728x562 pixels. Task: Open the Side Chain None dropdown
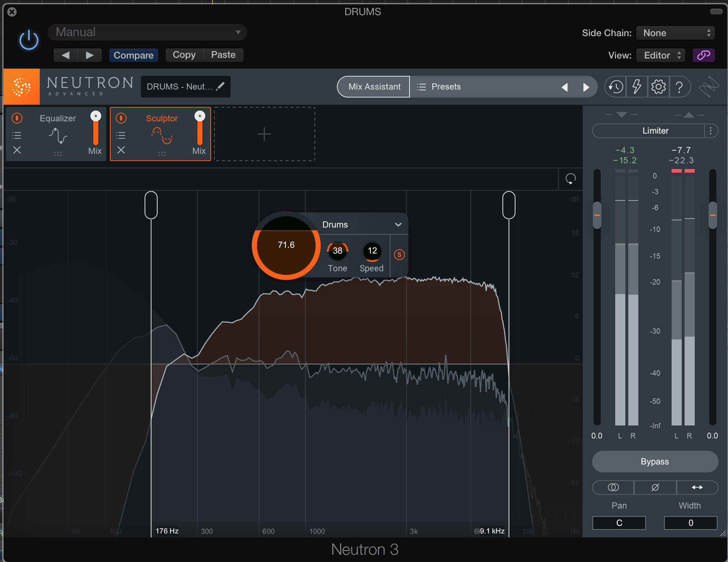pos(675,33)
